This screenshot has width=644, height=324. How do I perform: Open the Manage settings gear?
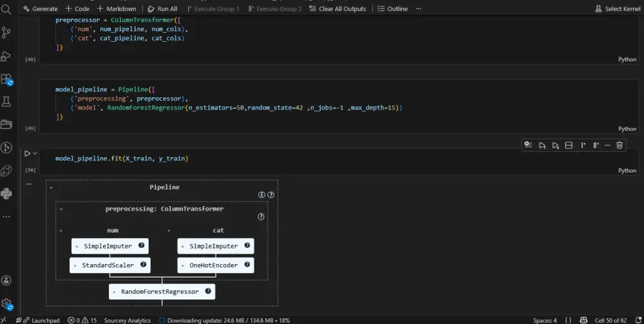coord(7,304)
